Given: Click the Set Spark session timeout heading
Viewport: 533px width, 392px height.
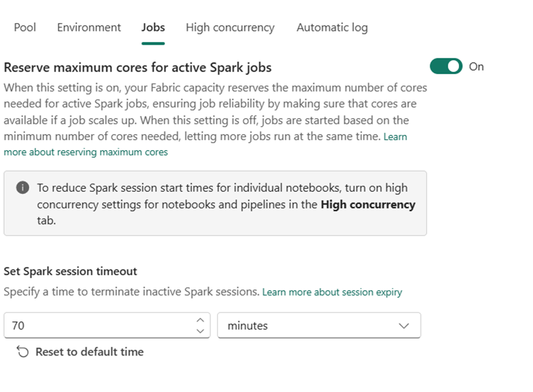Looking at the screenshot, I should coord(70,271).
